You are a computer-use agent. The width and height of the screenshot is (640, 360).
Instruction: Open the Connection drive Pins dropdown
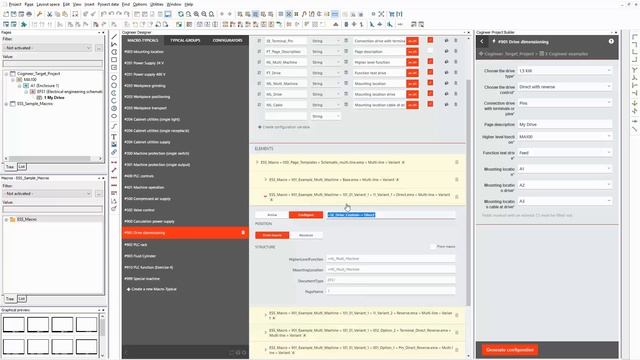[x=565, y=103]
